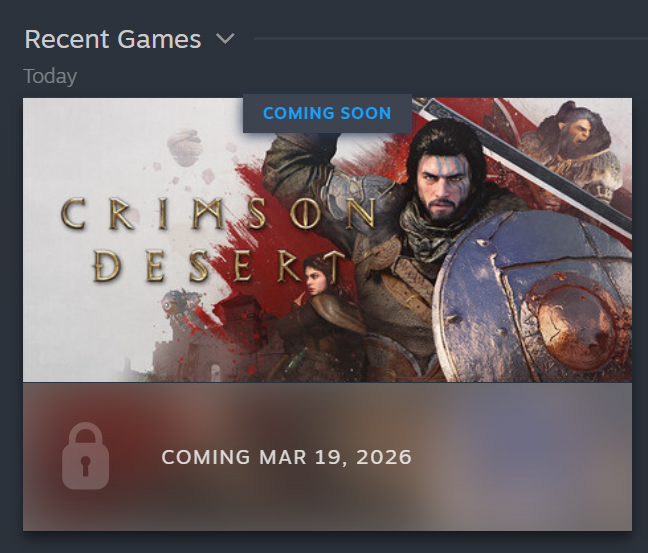Click the floating rock above the title

pos(185,147)
